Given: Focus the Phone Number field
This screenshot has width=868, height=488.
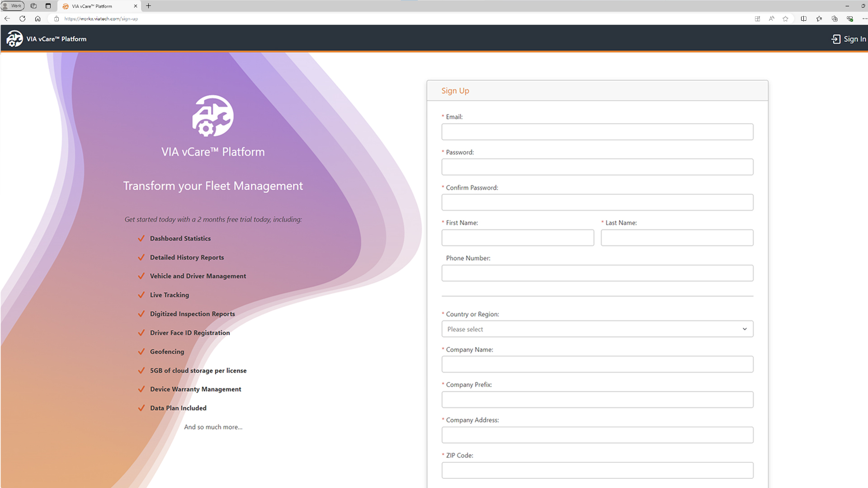Looking at the screenshot, I should (597, 273).
